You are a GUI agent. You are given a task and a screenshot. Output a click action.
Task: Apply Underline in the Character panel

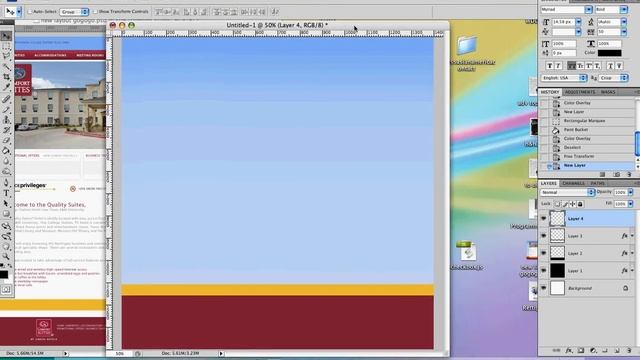pyautogui.click(x=610, y=66)
